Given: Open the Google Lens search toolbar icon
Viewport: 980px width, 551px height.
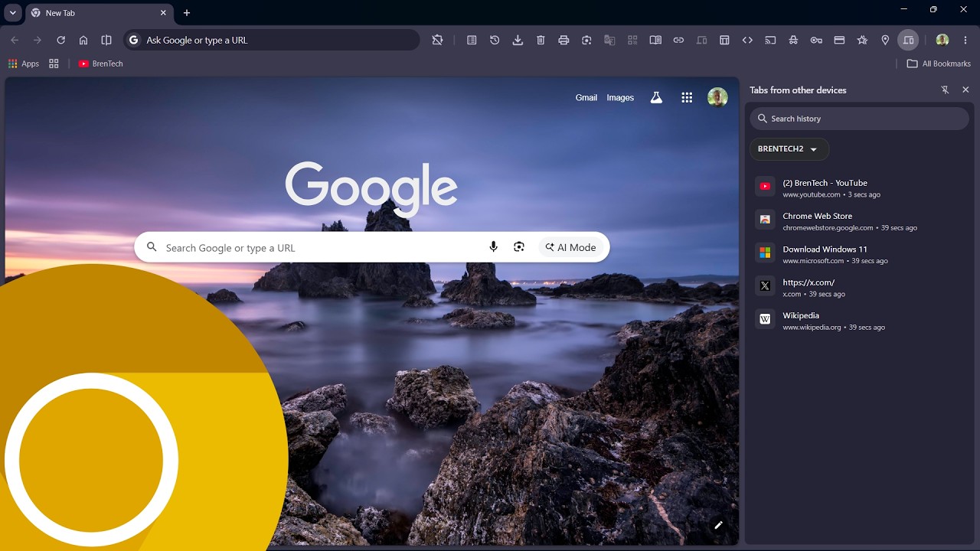Looking at the screenshot, I should pyautogui.click(x=586, y=40).
